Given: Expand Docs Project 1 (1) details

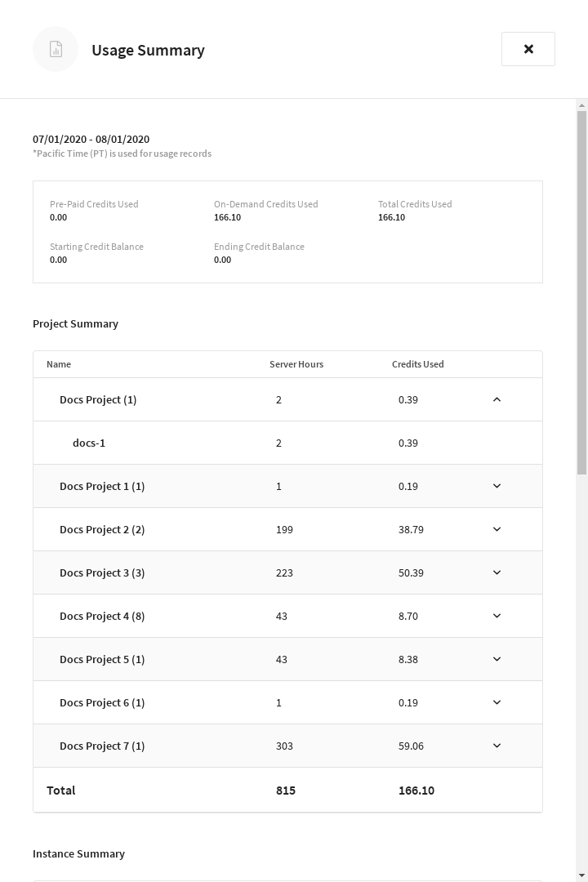Looking at the screenshot, I should click(x=497, y=486).
